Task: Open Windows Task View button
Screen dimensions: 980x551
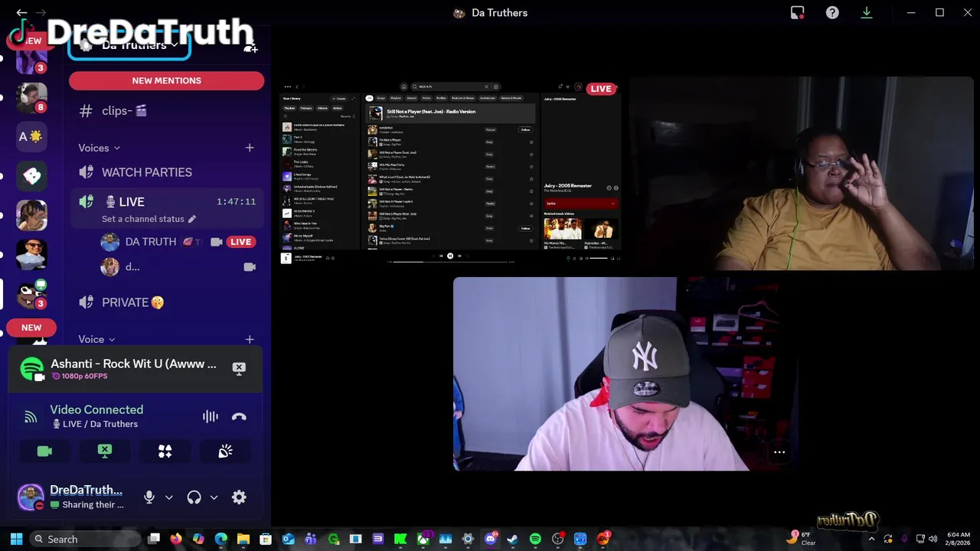Action: click(154, 539)
